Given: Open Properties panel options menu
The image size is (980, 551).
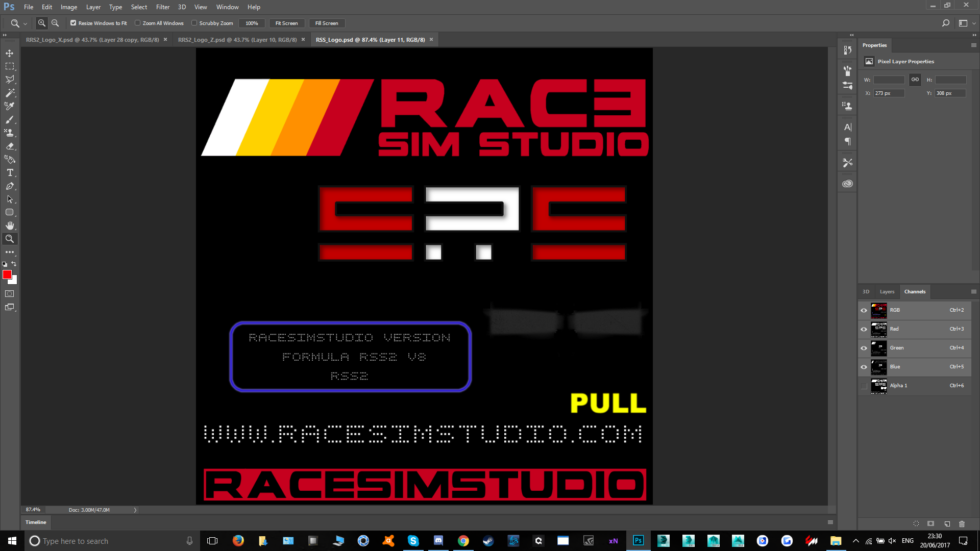Looking at the screenshot, I should tap(973, 45).
